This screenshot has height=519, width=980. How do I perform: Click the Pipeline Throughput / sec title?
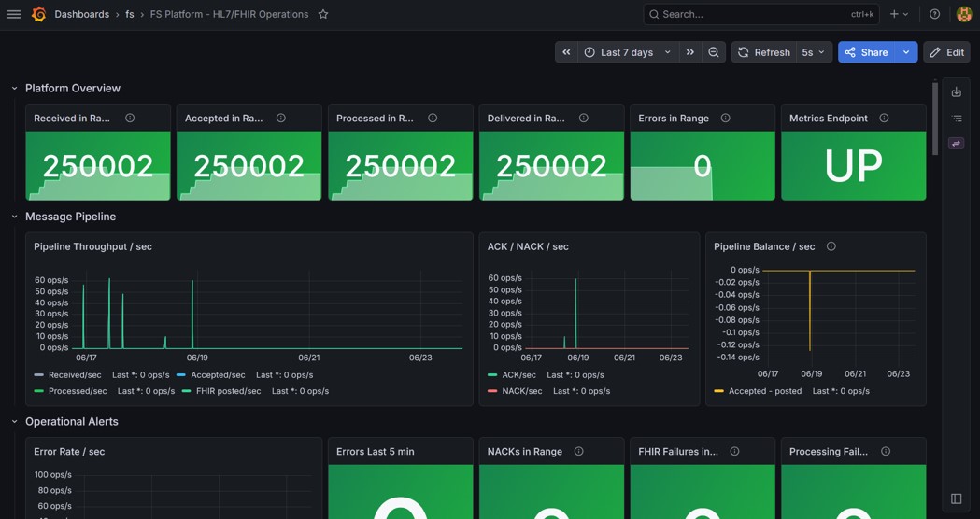[x=92, y=246]
